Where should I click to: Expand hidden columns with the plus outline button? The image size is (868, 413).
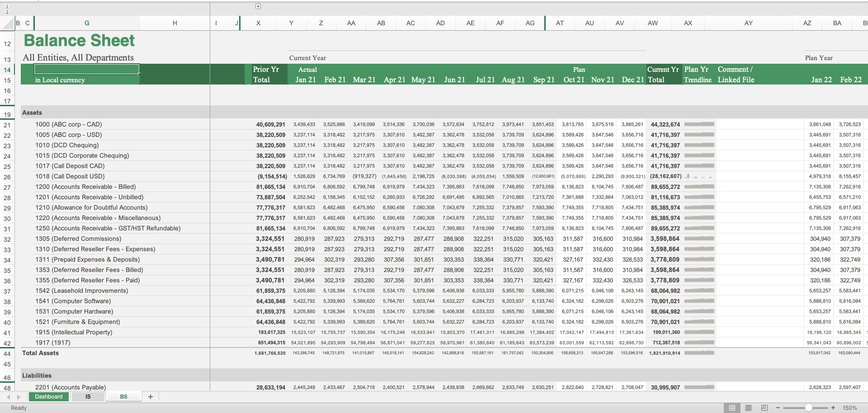(x=258, y=6)
